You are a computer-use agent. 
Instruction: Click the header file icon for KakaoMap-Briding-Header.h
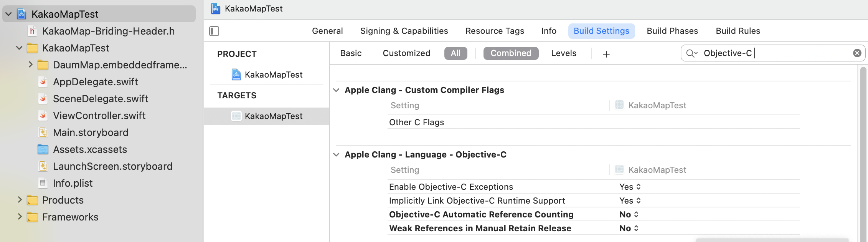[33, 31]
